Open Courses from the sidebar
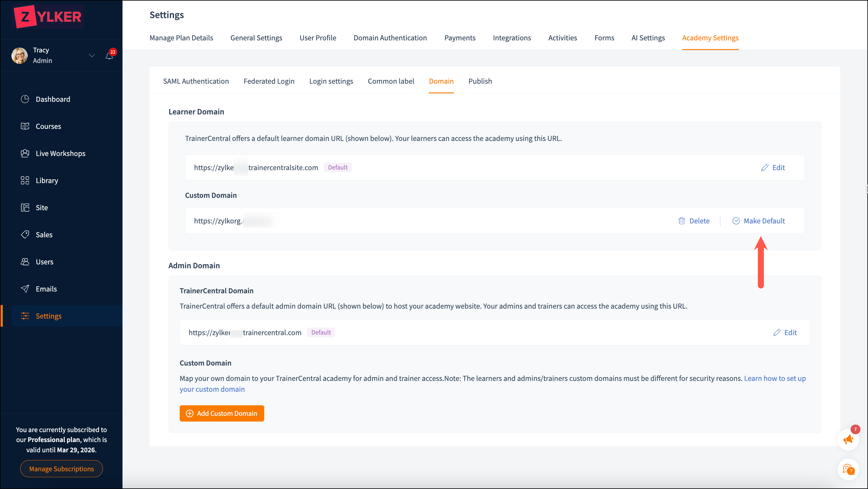This screenshot has height=489, width=868. 25,126
